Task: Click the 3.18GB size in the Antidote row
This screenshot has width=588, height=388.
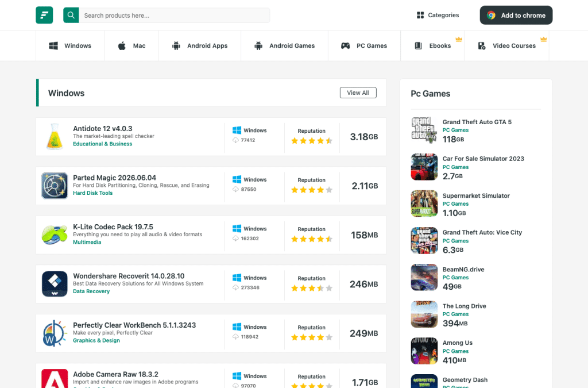Action: click(x=363, y=137)
